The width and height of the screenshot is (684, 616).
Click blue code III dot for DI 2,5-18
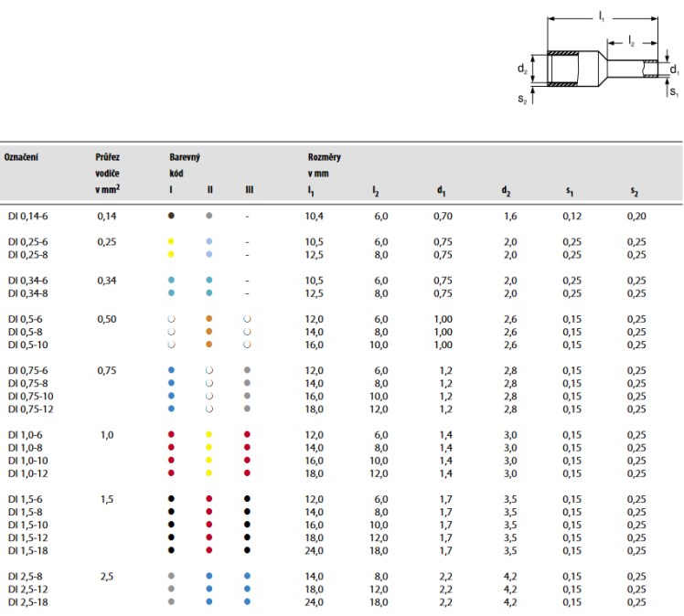(247, 601)
